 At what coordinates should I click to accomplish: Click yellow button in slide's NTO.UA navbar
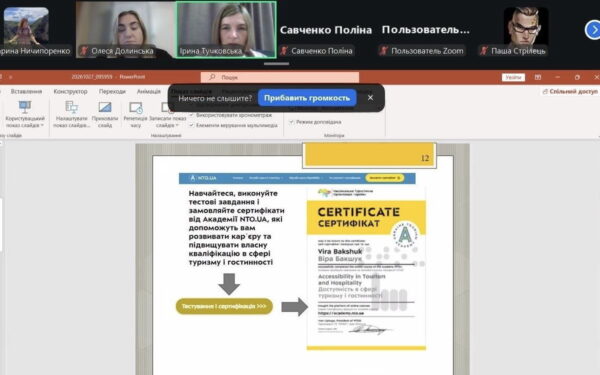pos(384,178)
